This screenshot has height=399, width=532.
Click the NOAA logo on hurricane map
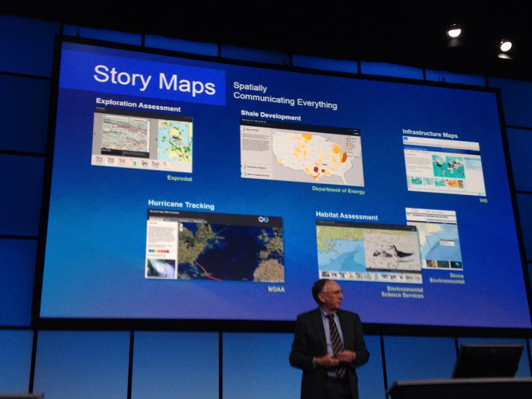263,220
